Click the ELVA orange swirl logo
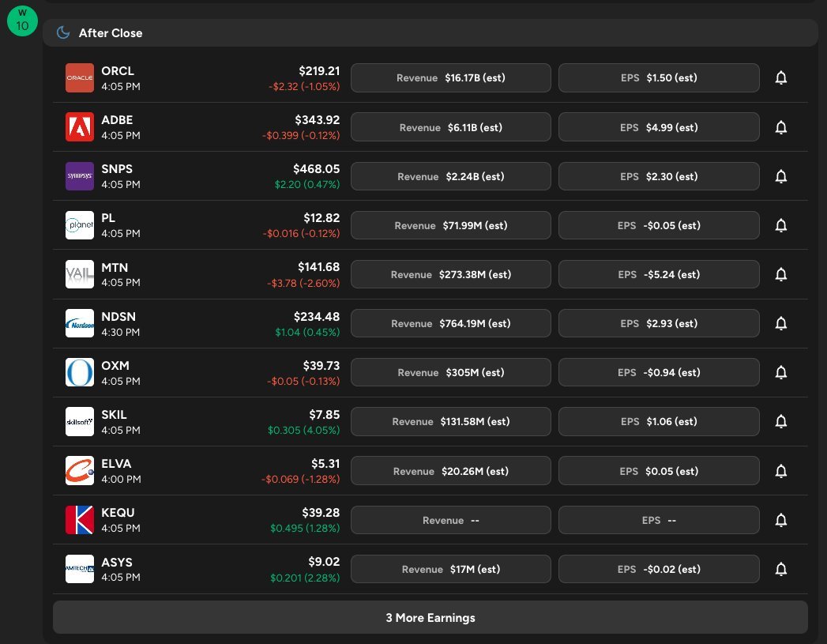The width and height of the screenshot is (827, 644). pyautogui.click(x=80, y=470)
